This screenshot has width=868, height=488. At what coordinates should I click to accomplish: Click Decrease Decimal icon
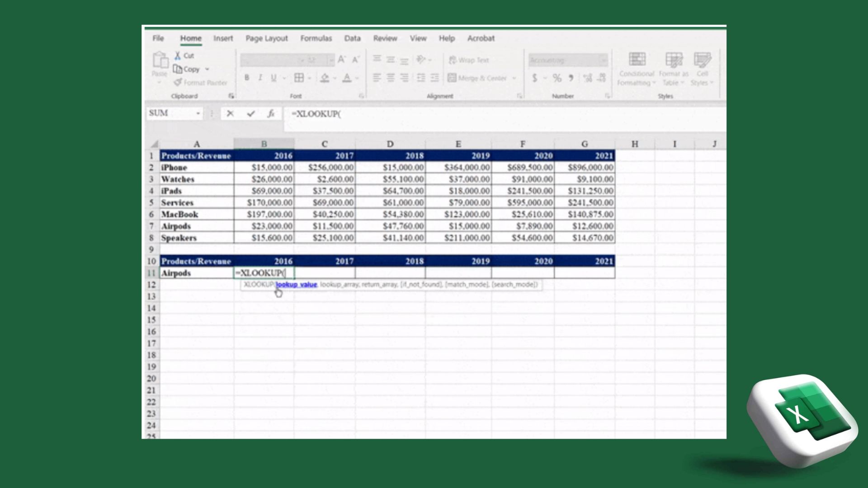pyautogui.click(x=601, y=78)
